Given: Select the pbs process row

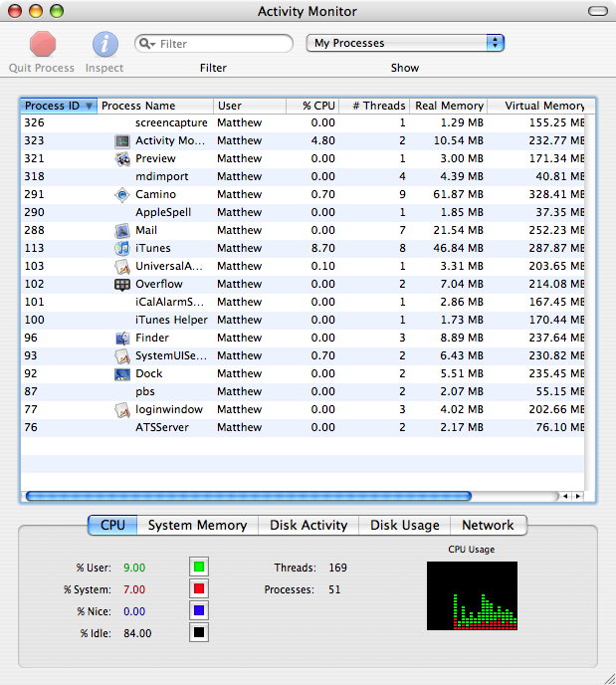Looking at the screenshot, I should pyautogui.click(x=303, y=391).
